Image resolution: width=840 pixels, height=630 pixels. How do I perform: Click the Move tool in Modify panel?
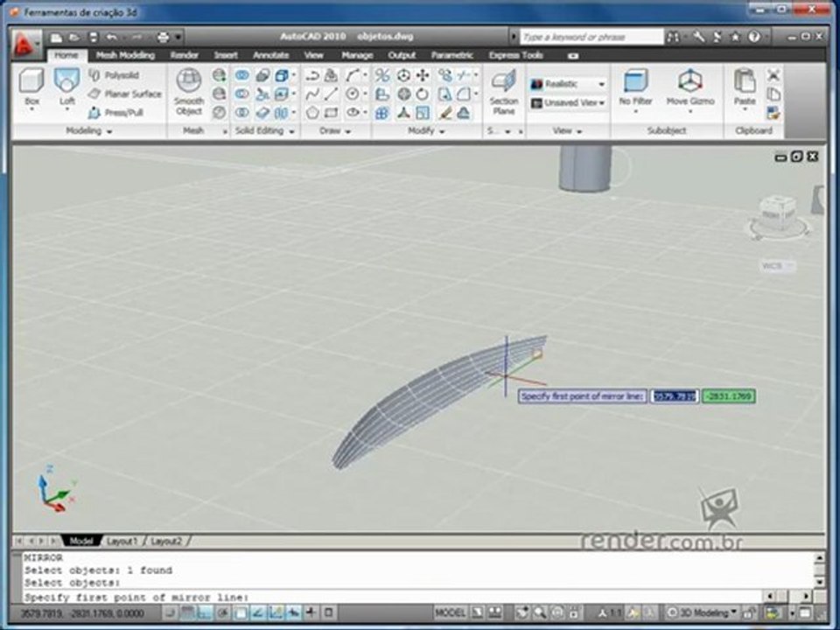[423, 75]
